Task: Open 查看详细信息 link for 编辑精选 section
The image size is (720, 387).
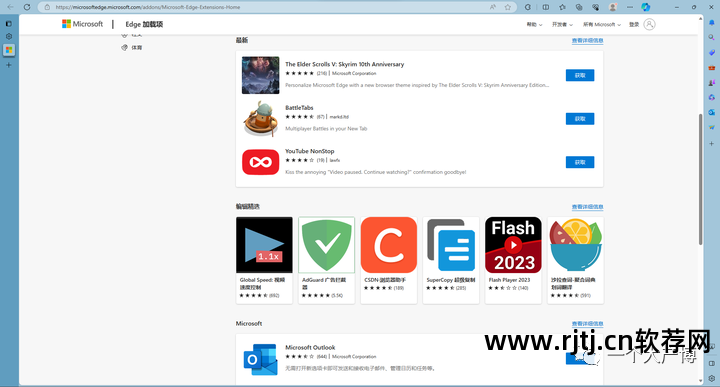Action: click(x=587, y=207)
